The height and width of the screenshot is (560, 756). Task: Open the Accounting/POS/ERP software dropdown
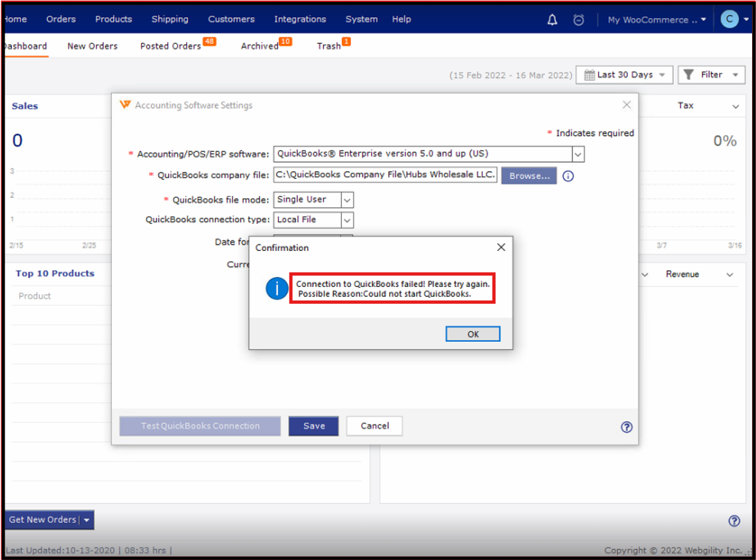(578, 155)
